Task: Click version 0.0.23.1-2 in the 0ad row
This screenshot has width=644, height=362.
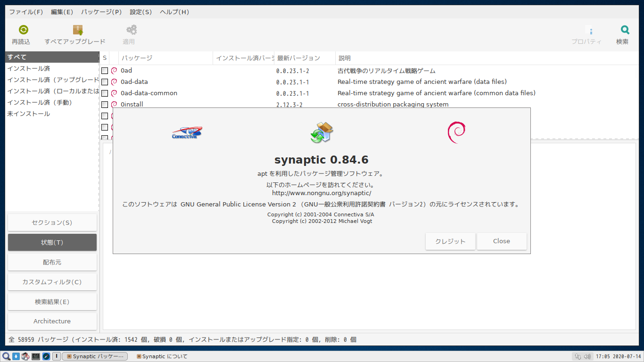Action: [x=293, y=71]
